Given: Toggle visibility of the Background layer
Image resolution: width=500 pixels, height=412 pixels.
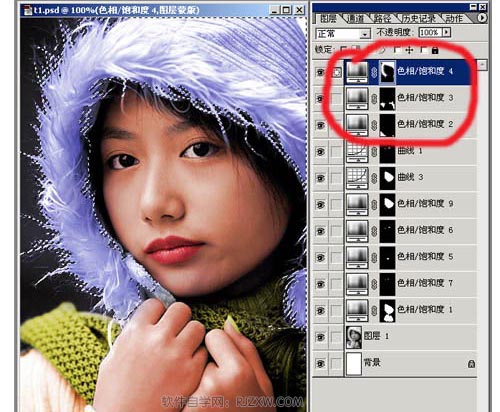Looking at the screenshot, I should (x=320, y=363).
